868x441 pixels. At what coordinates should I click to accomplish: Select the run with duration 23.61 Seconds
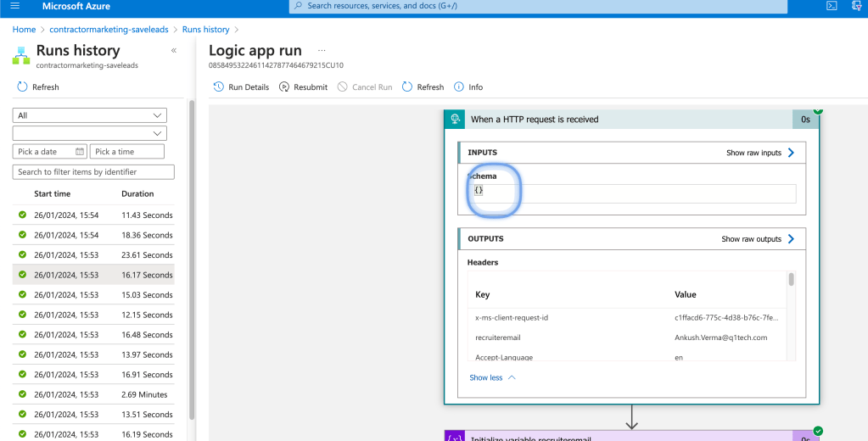pyautogui.click(x=93, y=254)
